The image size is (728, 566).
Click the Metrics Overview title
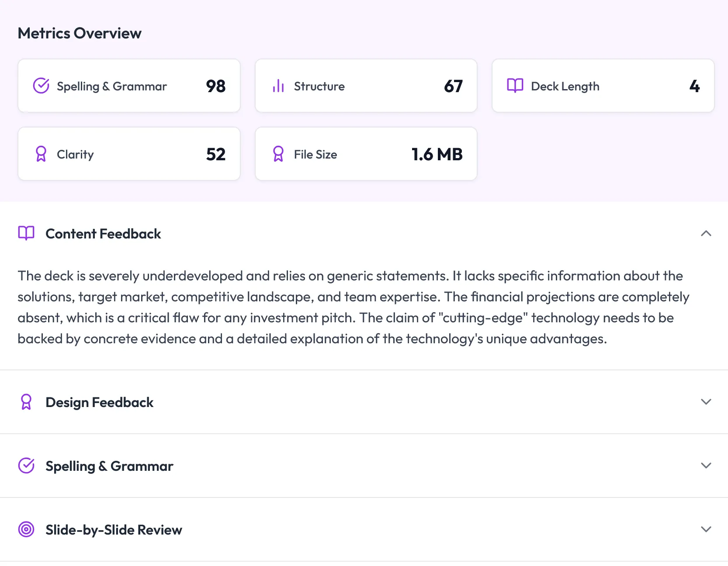click(80, 33)
